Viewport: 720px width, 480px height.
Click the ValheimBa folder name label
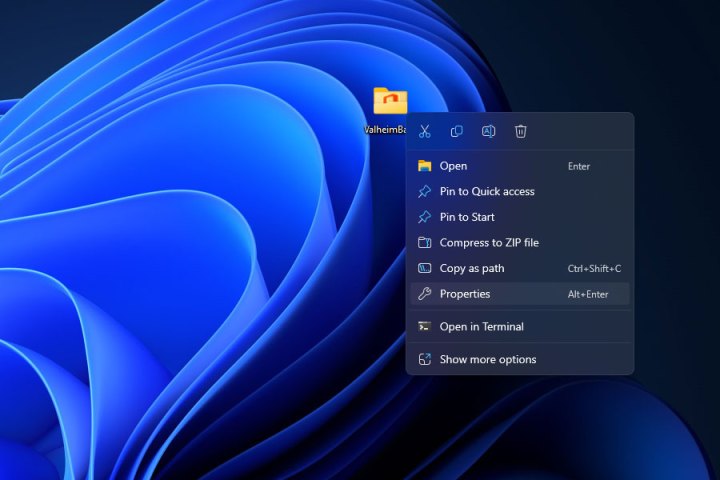[x=386, y=129]
